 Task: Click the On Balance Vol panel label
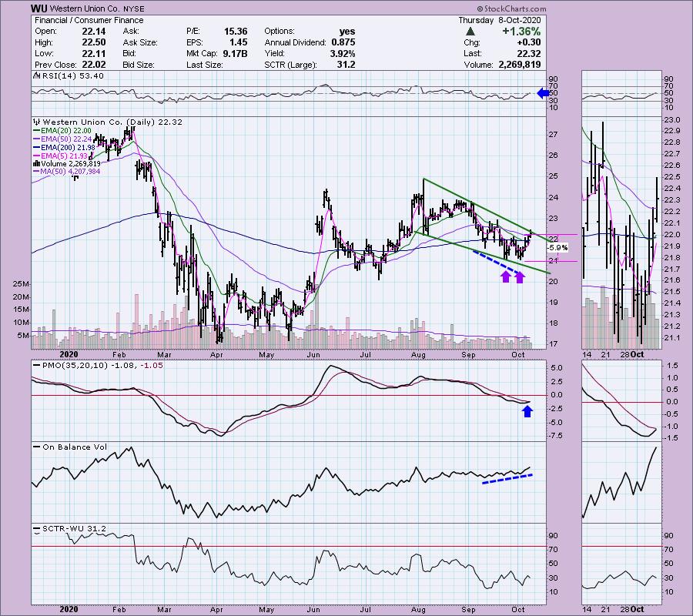click(x=75, y=447)
